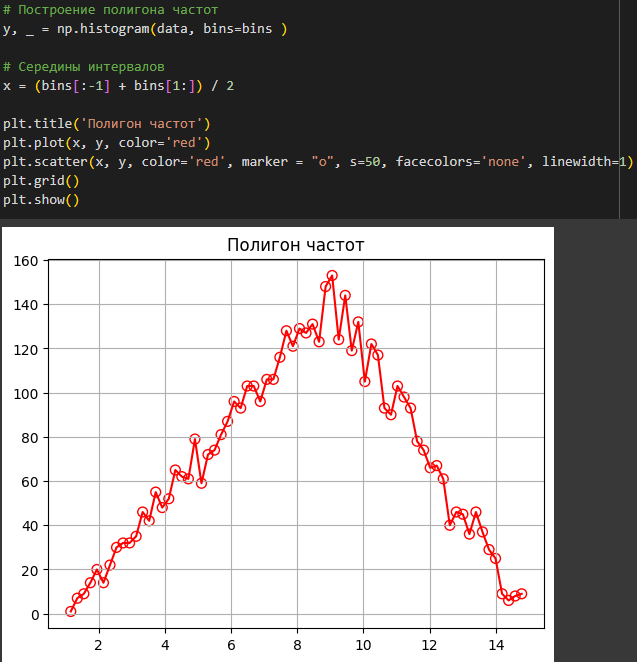Click the highest peak marker near 153
Viewport: 637px width, 662px height.
tap(332, 276)
